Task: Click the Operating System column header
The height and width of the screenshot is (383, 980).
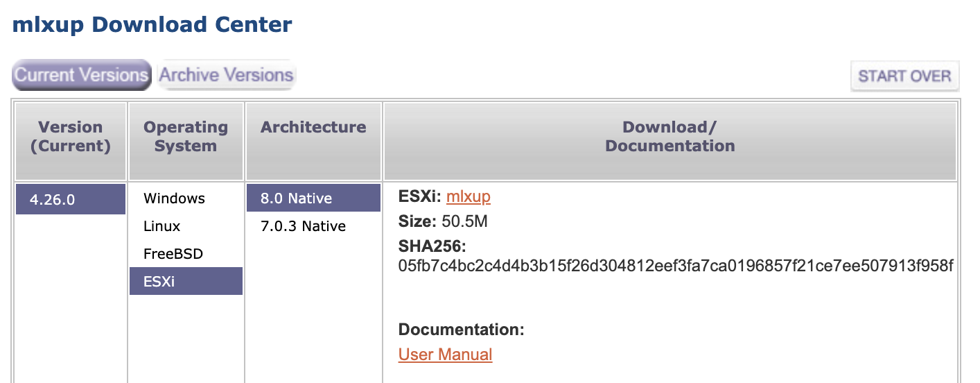Action: click(x=185, y=137)
